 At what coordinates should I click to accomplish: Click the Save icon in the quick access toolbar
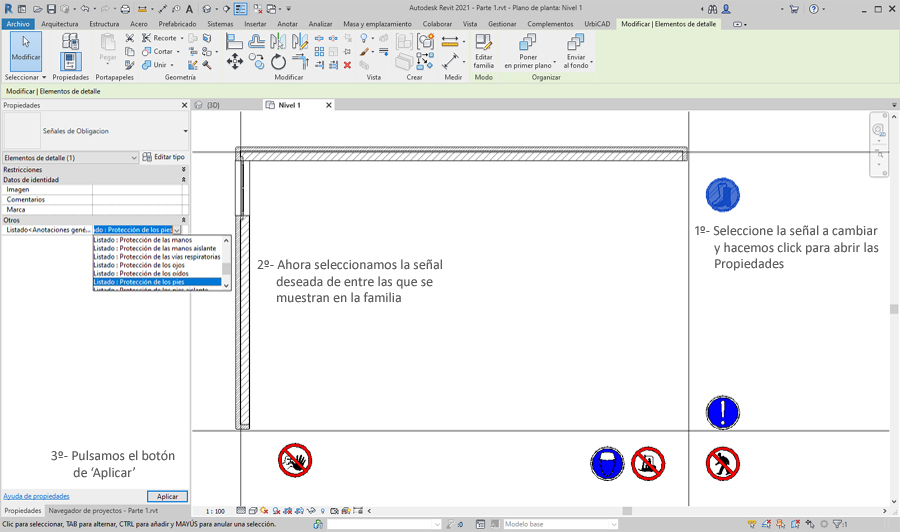[x=51, y=9]
